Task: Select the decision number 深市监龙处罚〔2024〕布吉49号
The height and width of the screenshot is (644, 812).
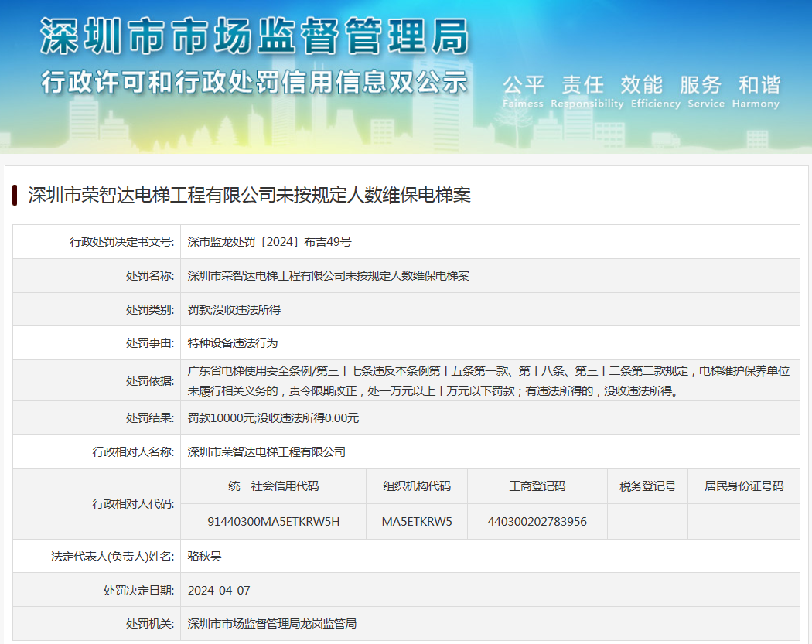Action: (269, 242)
